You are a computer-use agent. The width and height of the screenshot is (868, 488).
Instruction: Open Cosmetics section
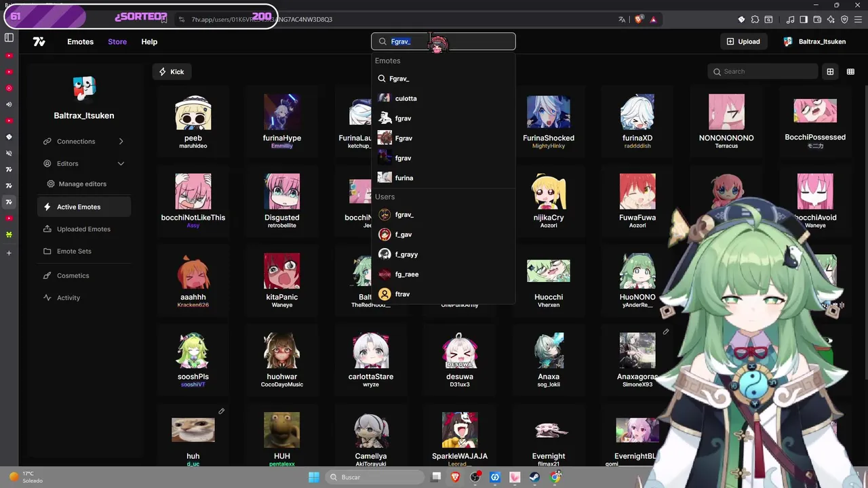[83, 275]
